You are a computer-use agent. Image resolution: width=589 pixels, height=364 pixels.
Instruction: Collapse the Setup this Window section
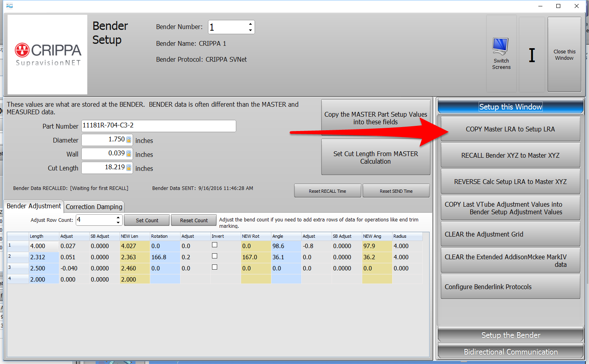click(510, 107)
